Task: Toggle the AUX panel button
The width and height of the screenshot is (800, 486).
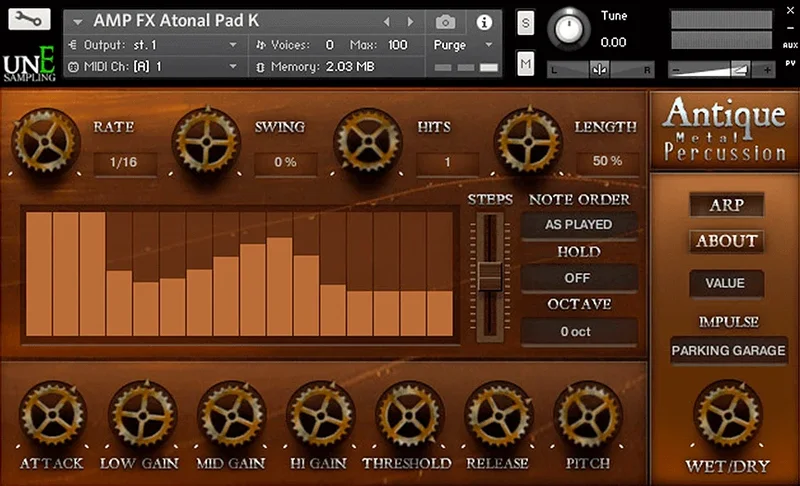Action: pyautogui.click(x=790, y=45)
